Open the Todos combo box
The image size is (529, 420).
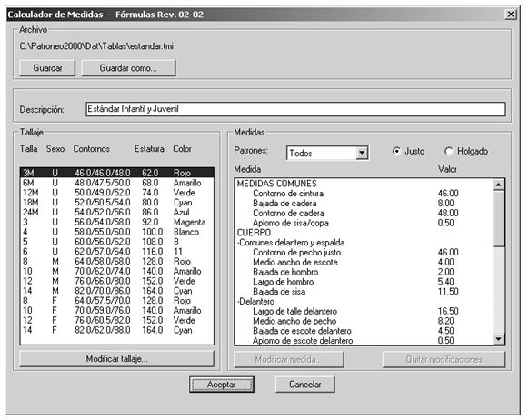[x=327, y=153]
